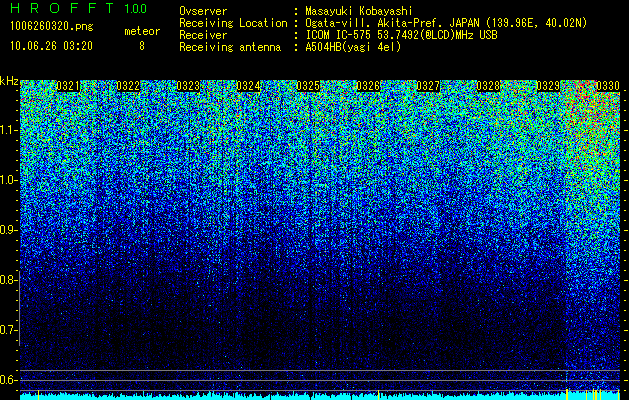Click the 0326 time marker label
This screenshot has height=400, width=629.
[x=368, y=86]
